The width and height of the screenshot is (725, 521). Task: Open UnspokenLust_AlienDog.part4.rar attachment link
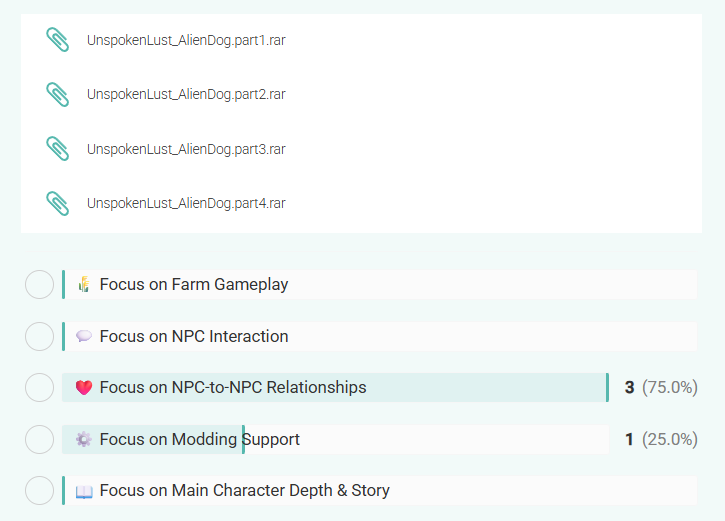tap(186, 203)
